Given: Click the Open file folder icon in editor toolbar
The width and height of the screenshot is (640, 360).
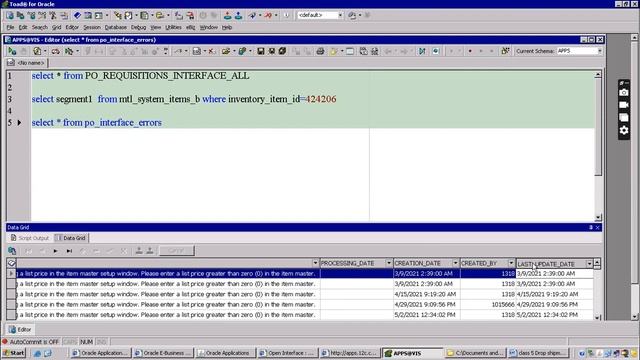Looking at the screenshot, I should [x=226, y=51].
